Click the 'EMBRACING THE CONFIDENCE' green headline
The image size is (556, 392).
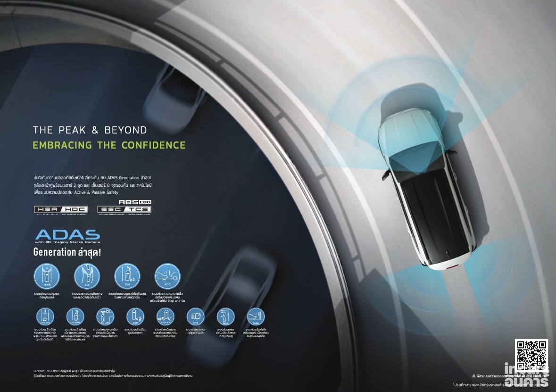109,145
